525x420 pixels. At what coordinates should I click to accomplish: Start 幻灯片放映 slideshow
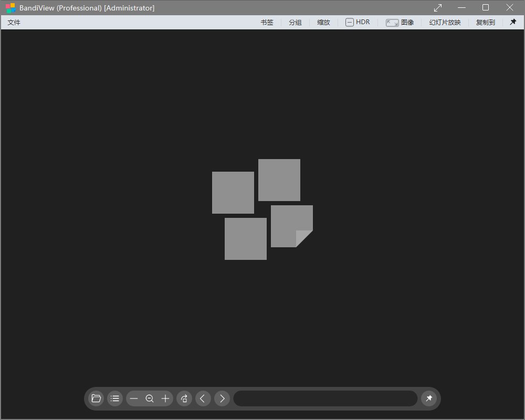click(444, 22)
